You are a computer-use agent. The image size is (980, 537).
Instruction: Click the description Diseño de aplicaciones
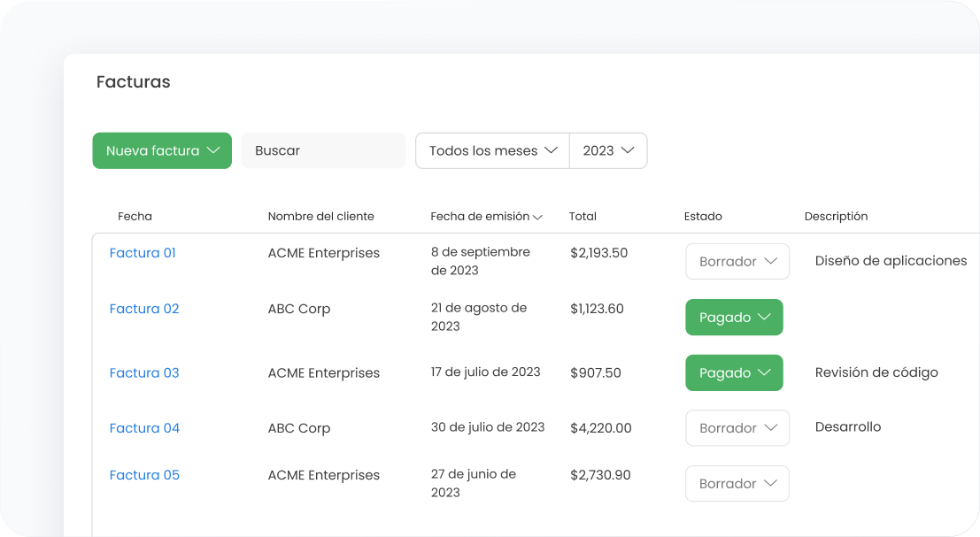891,261
